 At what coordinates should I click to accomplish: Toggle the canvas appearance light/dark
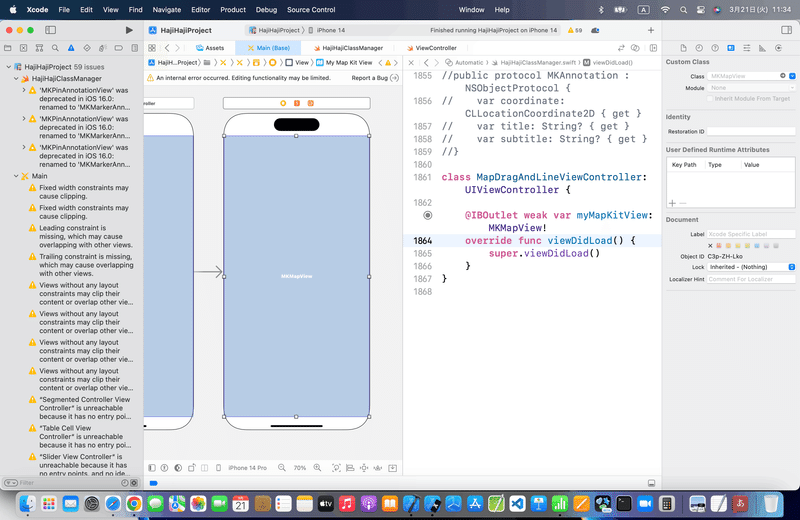tap(178, 467)
